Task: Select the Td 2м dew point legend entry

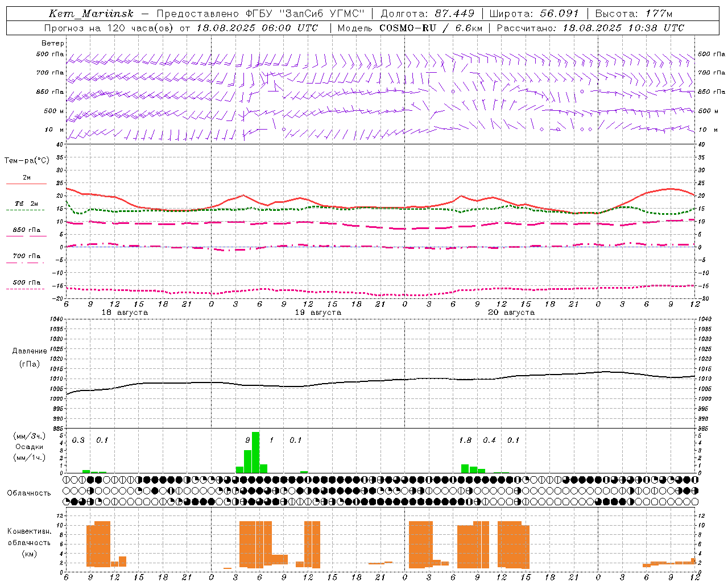Action: 26,204
